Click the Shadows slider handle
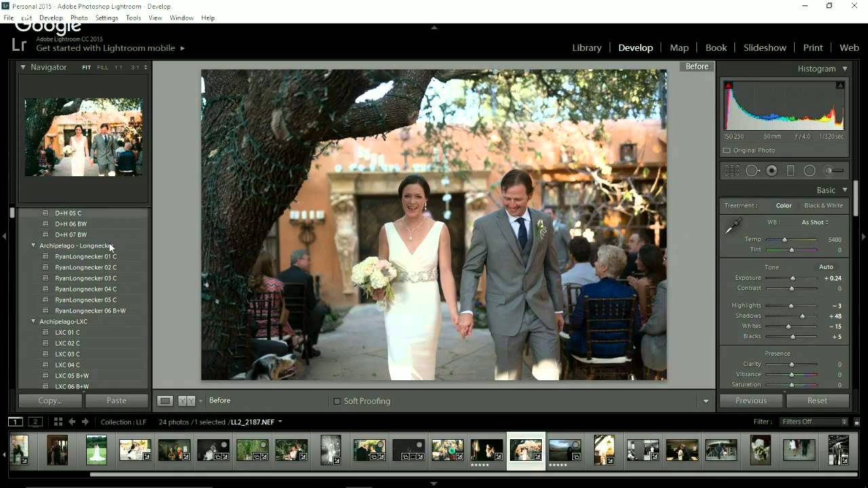 (803, 316)
